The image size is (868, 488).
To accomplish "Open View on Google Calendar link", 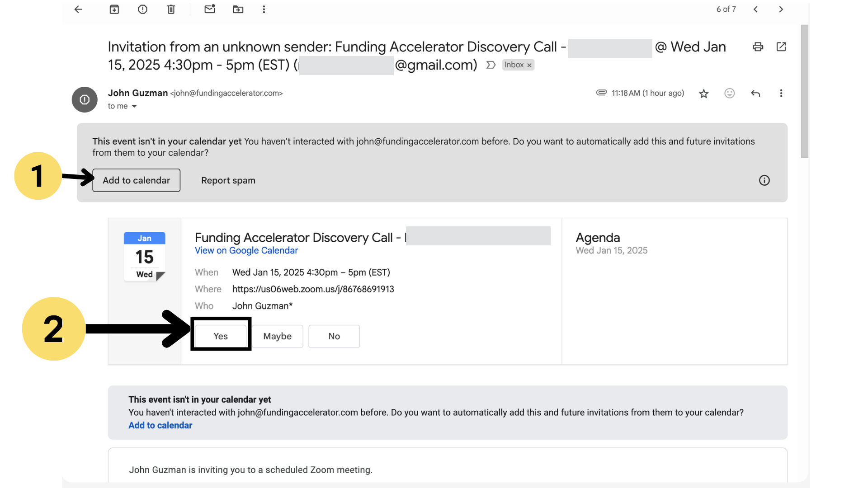I will coord(246,251).
